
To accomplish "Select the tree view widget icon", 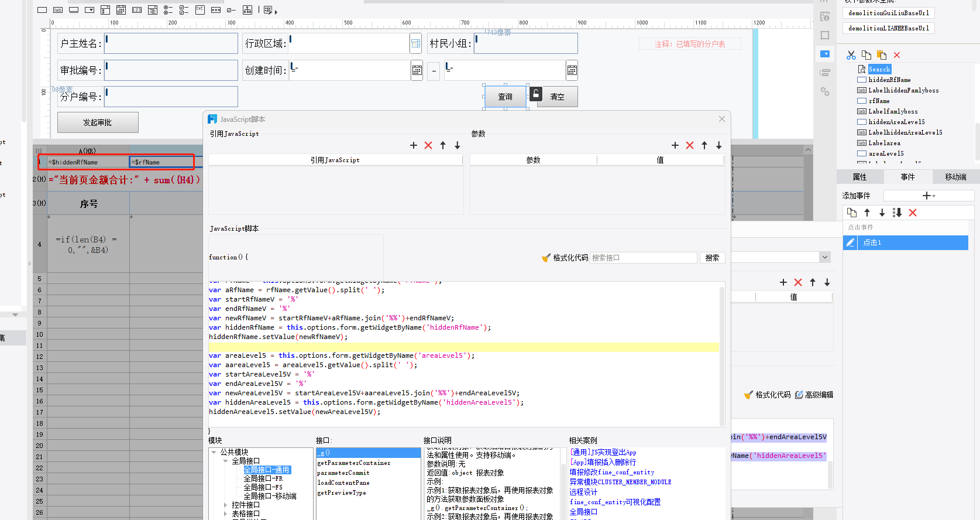I will coord(247,10).
